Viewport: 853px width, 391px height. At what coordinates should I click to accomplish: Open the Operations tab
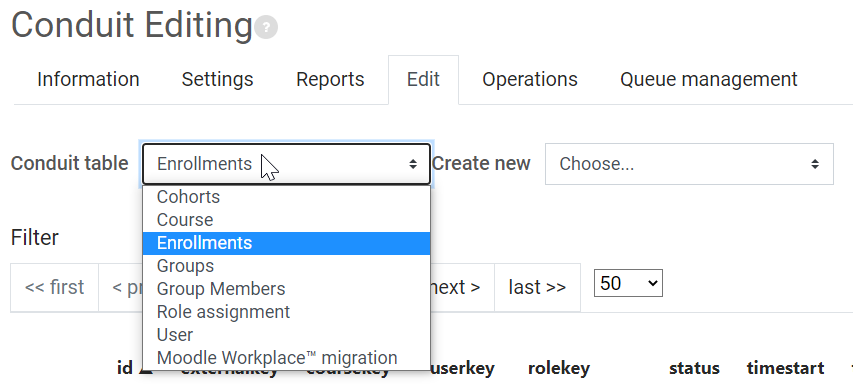[530, 79]
